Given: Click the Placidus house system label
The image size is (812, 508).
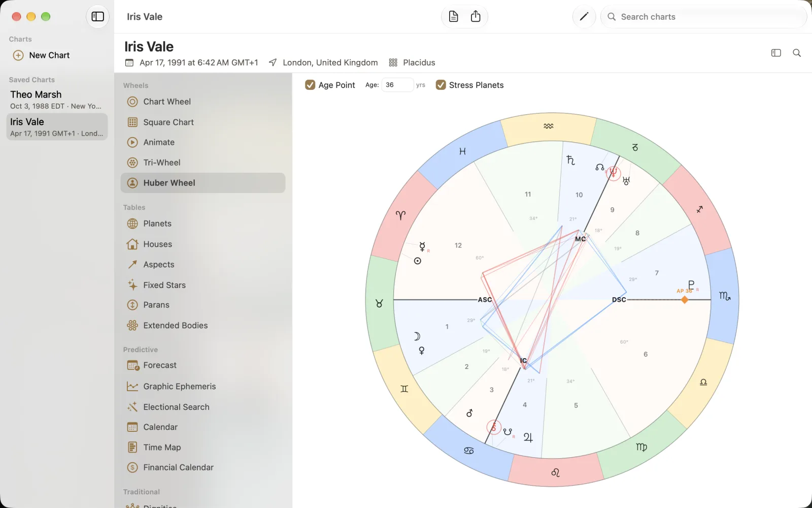Looking at the screenshot, I should 419,62.
